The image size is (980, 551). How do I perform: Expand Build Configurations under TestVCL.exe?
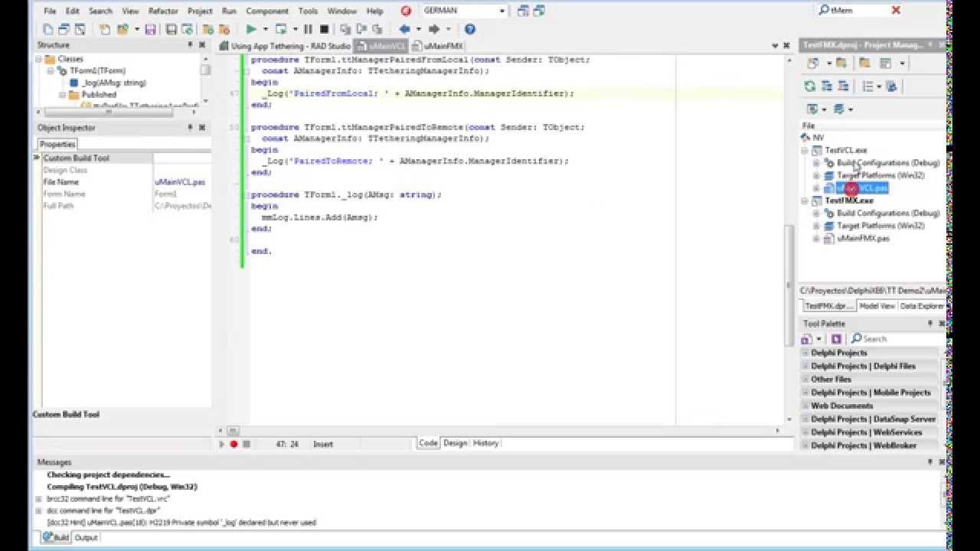816,163
